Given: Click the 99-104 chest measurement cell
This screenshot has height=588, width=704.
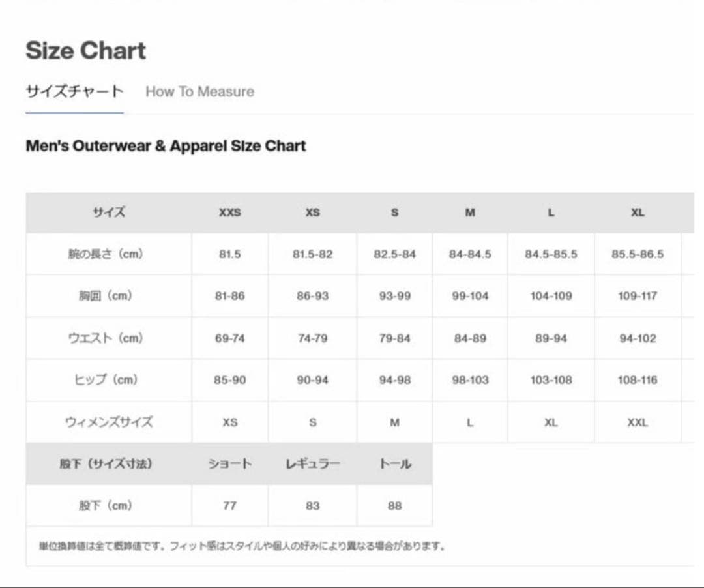Looking at the screenshot, I should pos(469,296).
